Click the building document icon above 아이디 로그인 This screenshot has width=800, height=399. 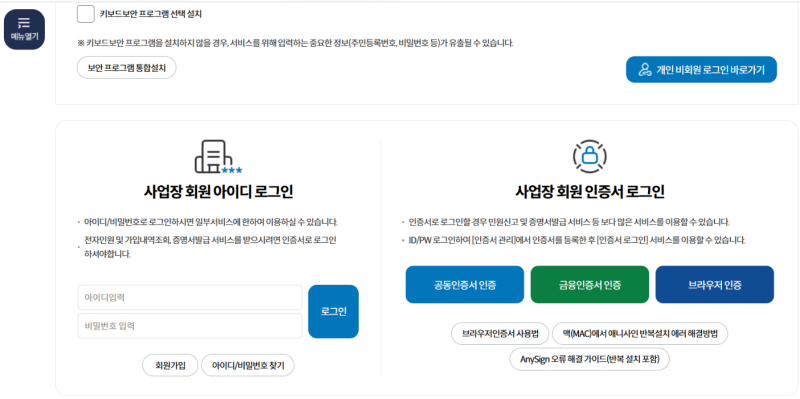218,157
